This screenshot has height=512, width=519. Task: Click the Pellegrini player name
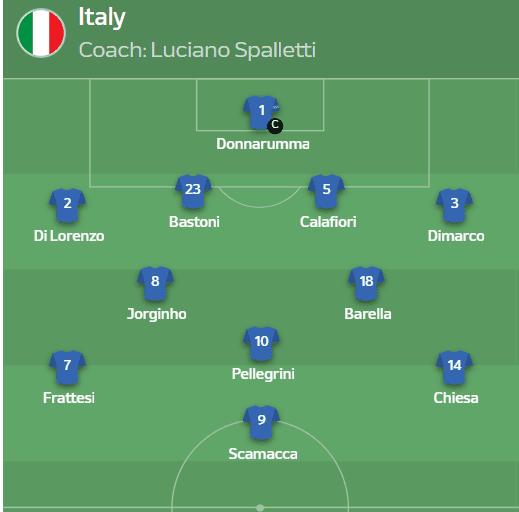click(263, 374)
